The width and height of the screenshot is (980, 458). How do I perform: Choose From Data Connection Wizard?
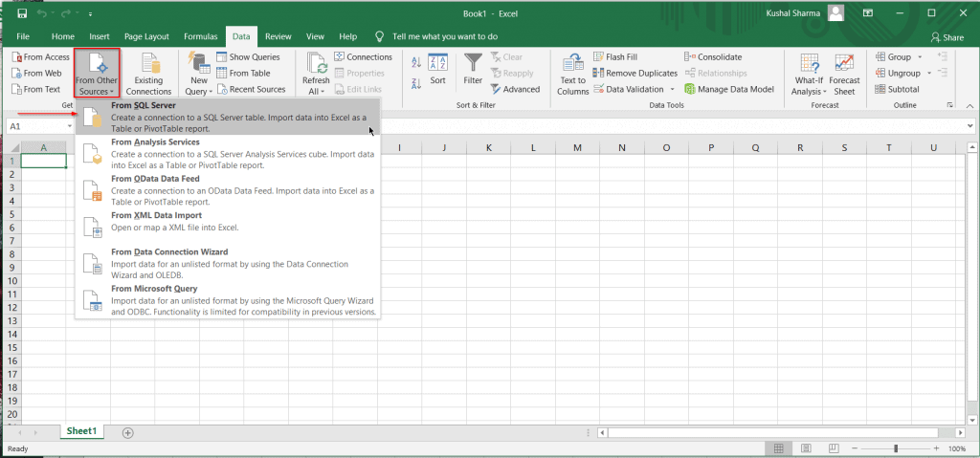pyautogui.click(x=228, y=264)
